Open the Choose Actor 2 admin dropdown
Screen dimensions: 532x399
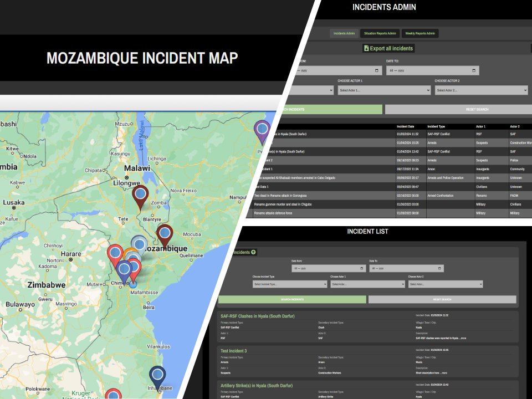pos(480,90)
